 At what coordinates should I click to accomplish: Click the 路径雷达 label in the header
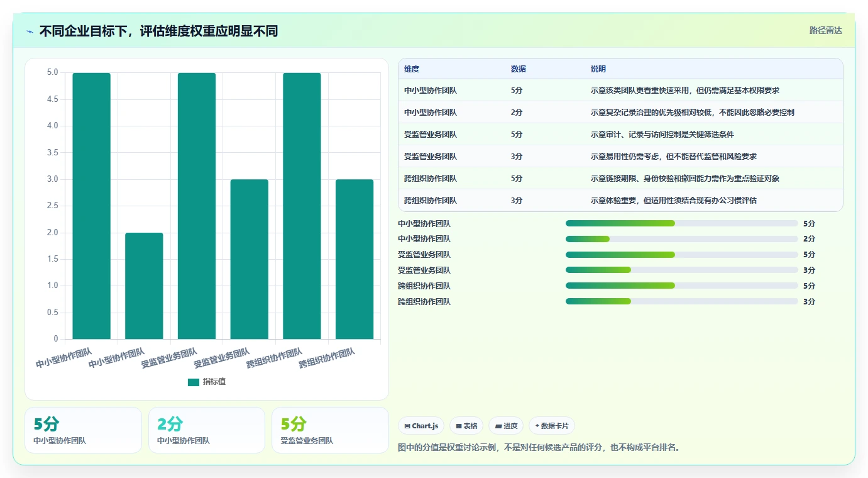click(825, 30)
